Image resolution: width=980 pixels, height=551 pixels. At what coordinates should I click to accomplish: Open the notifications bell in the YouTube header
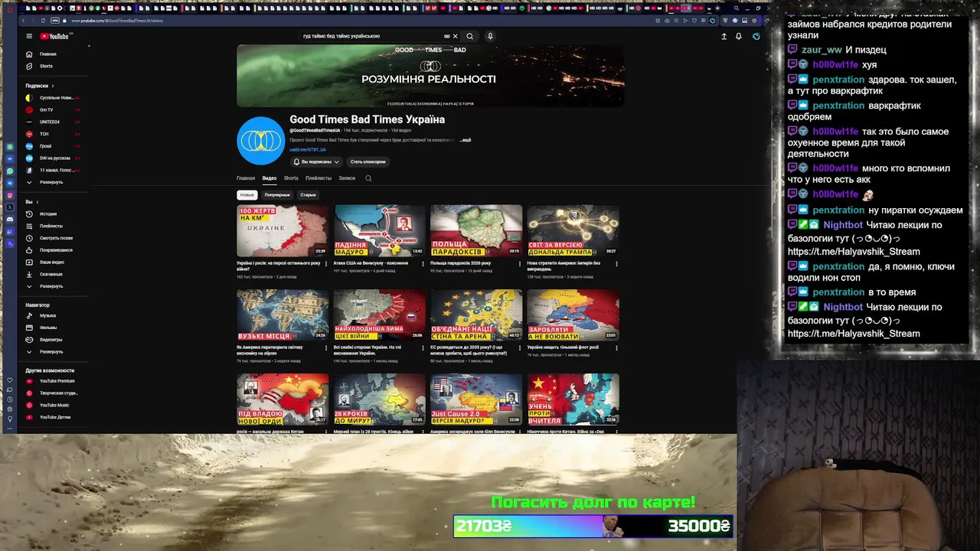pos(739,36)
